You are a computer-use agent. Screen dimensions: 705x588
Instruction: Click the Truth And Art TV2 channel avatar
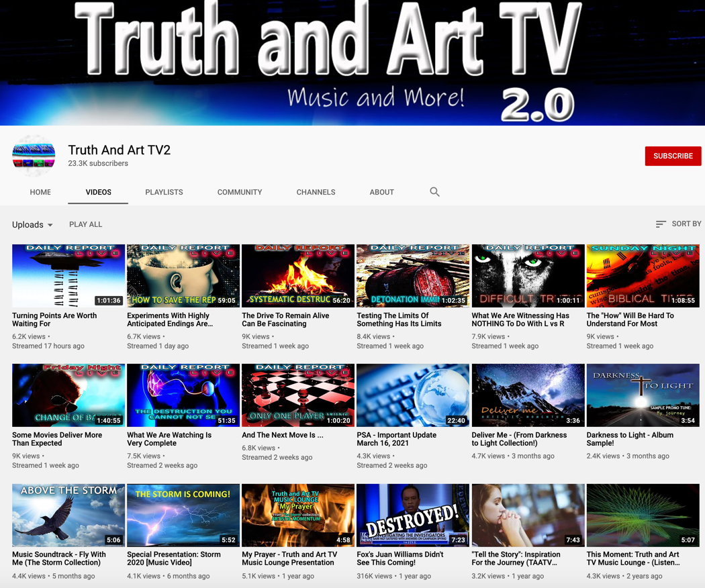(34, 156)
